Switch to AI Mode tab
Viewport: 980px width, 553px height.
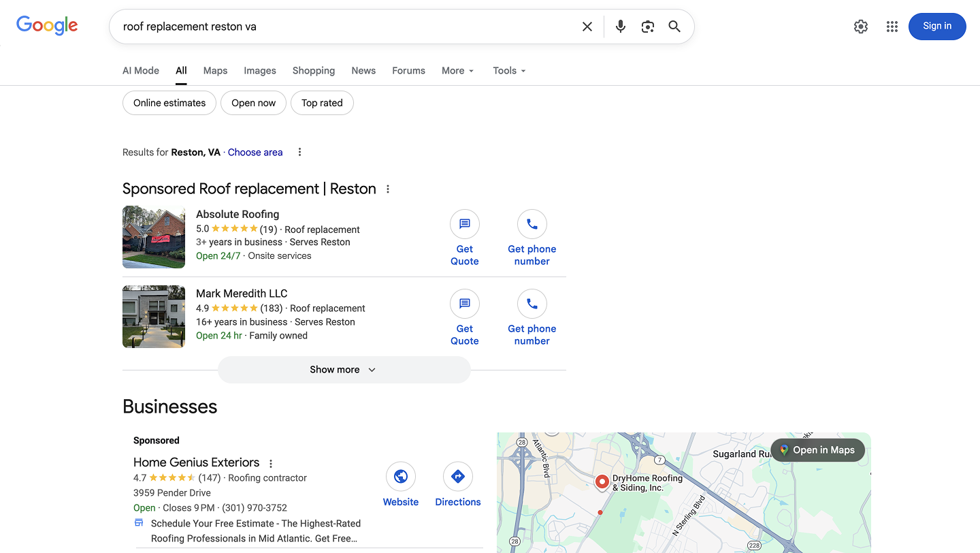[x=141, y=71]
